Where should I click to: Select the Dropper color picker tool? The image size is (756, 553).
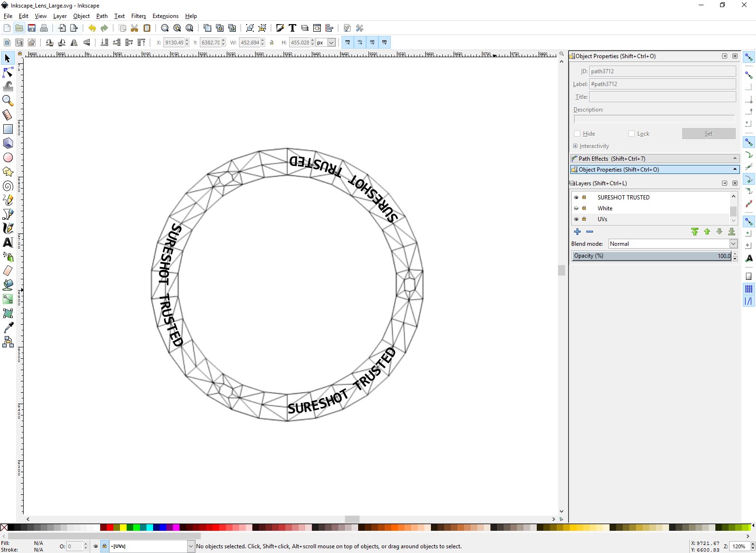pos(8,328)
